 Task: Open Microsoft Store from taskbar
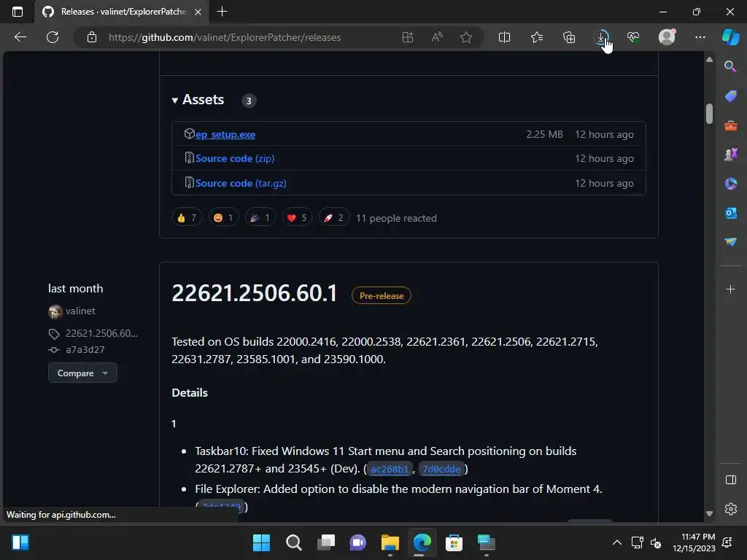454,542
